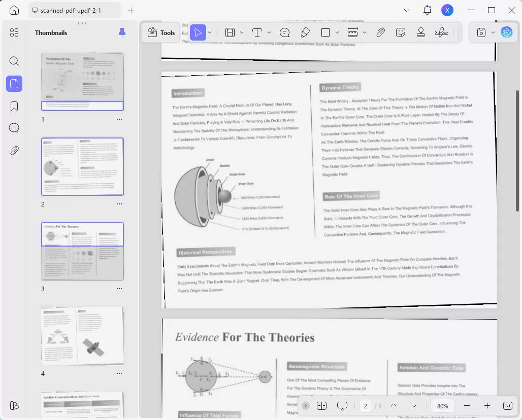The height and width of the screenshot is (420, 522).
Task: Set actual size 1:1 view
Action: [x=508, y=406]
